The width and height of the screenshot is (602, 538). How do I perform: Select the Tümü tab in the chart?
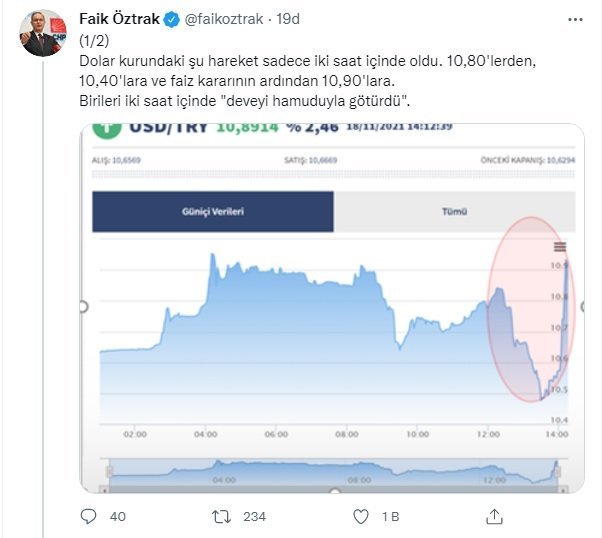pos(454,212)
